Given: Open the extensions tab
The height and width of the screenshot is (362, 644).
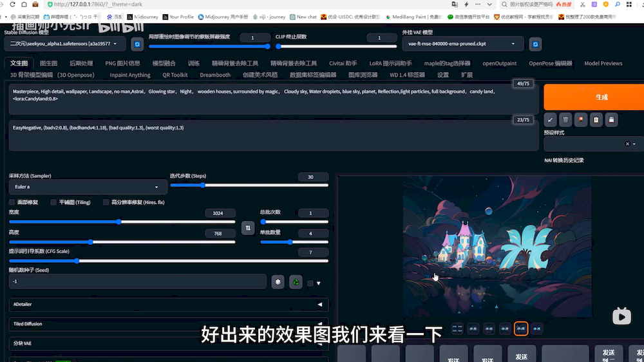Looking at the screenshot, I should coord(466,75).
